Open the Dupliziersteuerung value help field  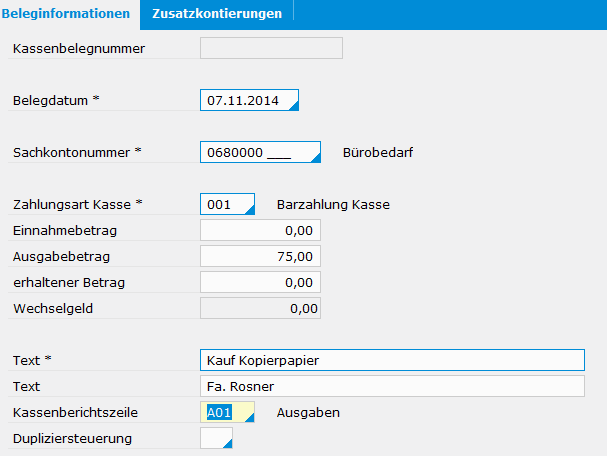pos(216,438)
